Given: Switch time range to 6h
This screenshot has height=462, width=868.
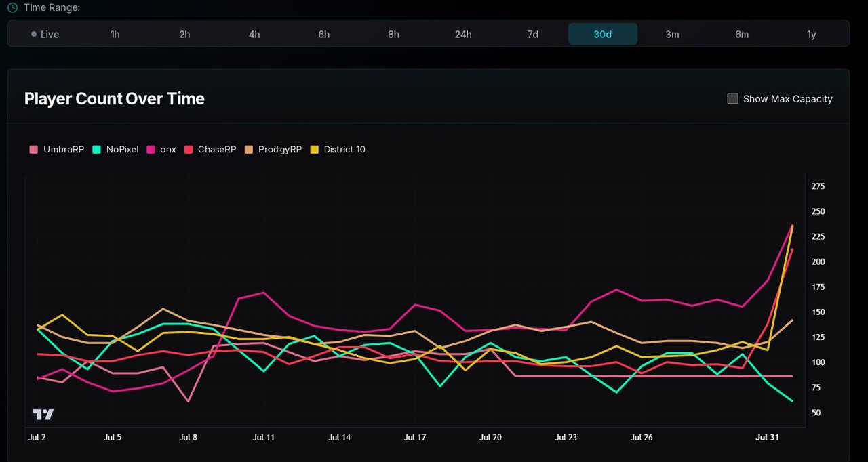Looking at the screenshot, I should [x=324, y=34].
